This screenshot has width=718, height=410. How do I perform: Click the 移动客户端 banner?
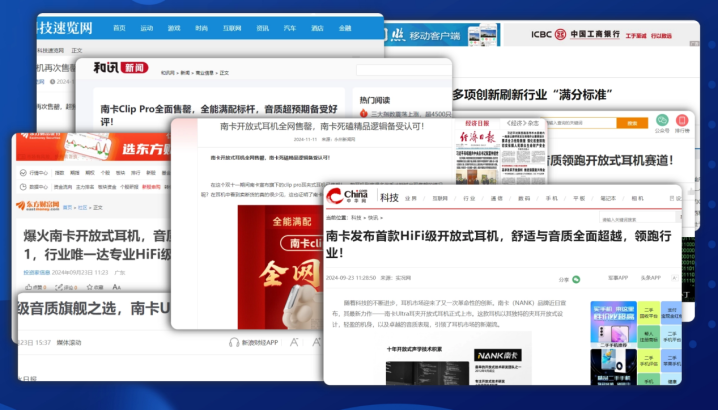[442, 35]
